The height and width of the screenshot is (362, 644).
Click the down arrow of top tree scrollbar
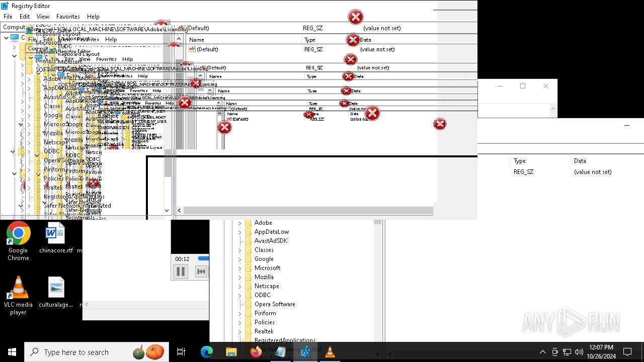point(167,211)
